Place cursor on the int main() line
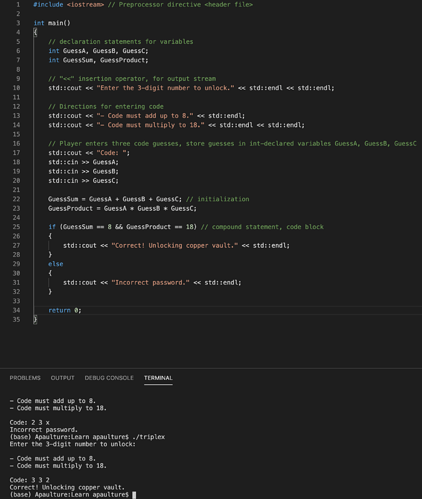The image size is (422, 499). pyautogui.click(x=52, y=23)
